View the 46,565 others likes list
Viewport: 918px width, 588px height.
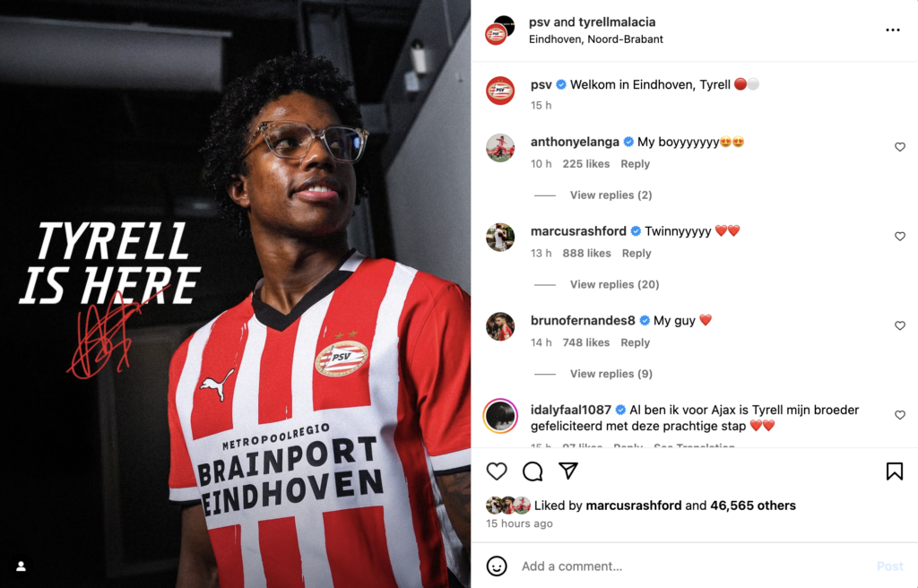[752, 506]
